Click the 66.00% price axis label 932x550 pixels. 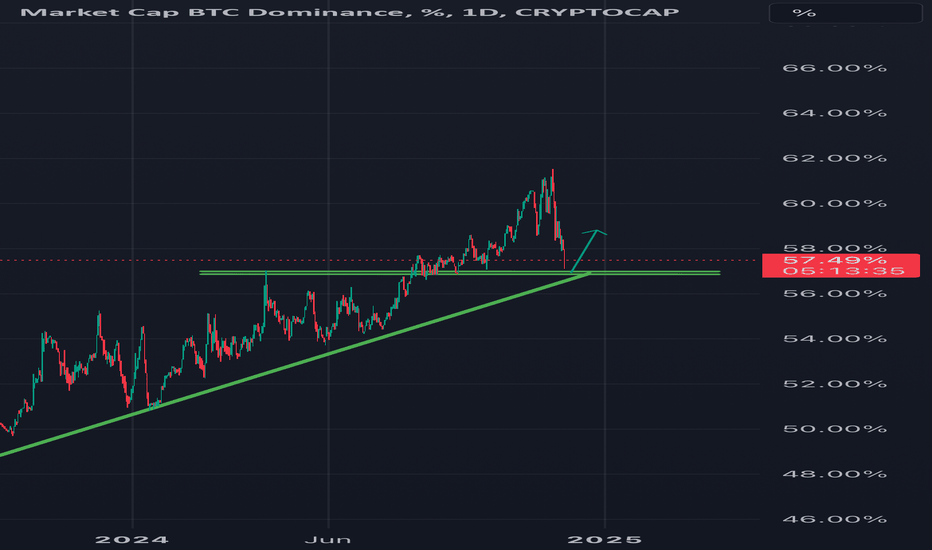click(834, 68)
